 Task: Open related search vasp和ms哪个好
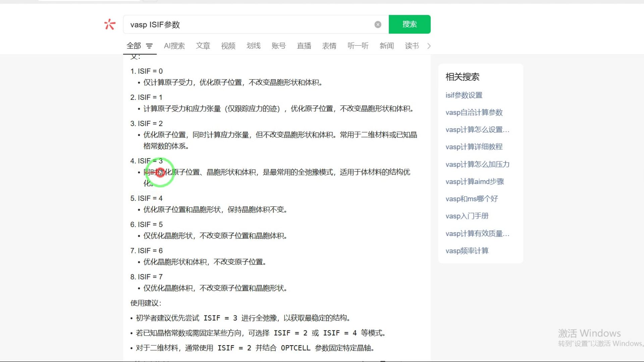[x=472, y=199]
